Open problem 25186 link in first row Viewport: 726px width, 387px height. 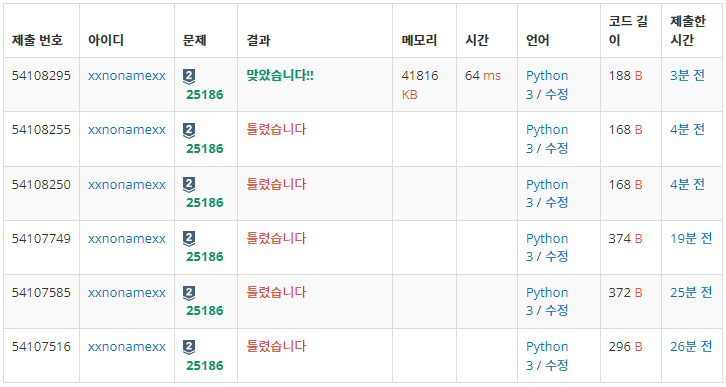(205, 95)
